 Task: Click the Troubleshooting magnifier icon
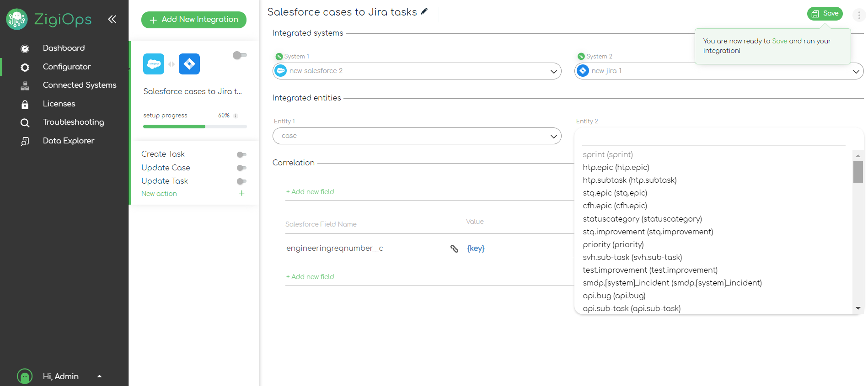[25, 122]
